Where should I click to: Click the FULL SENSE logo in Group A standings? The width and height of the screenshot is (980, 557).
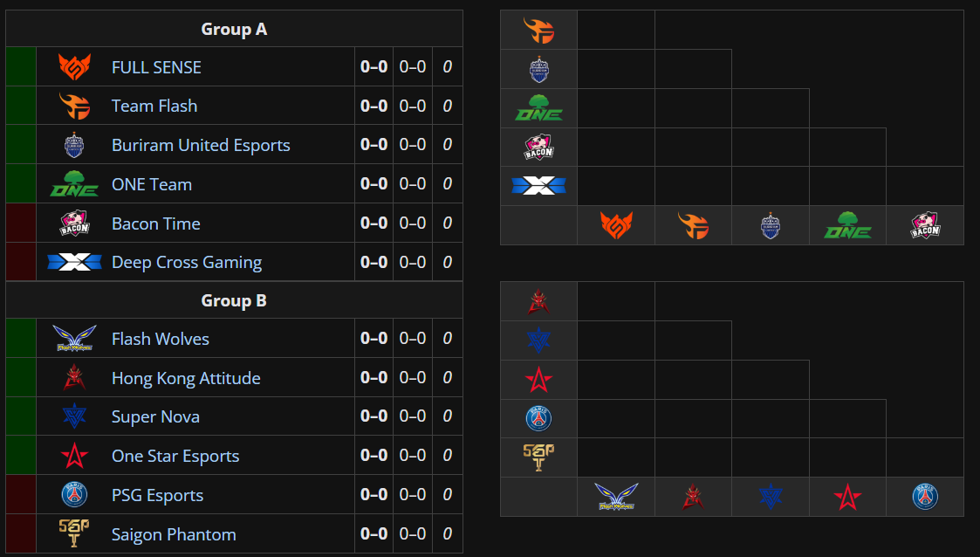[x=74, y=67]
